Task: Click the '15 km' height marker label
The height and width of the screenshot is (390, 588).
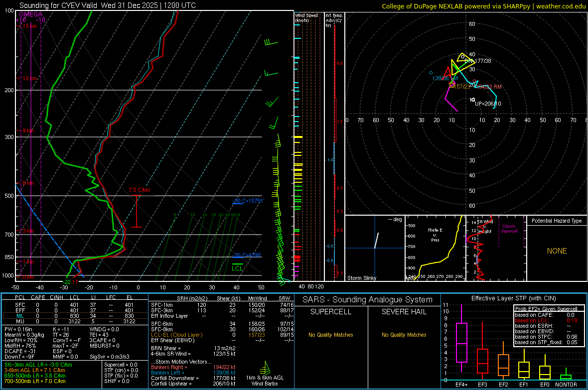Action: coord(29,26)
